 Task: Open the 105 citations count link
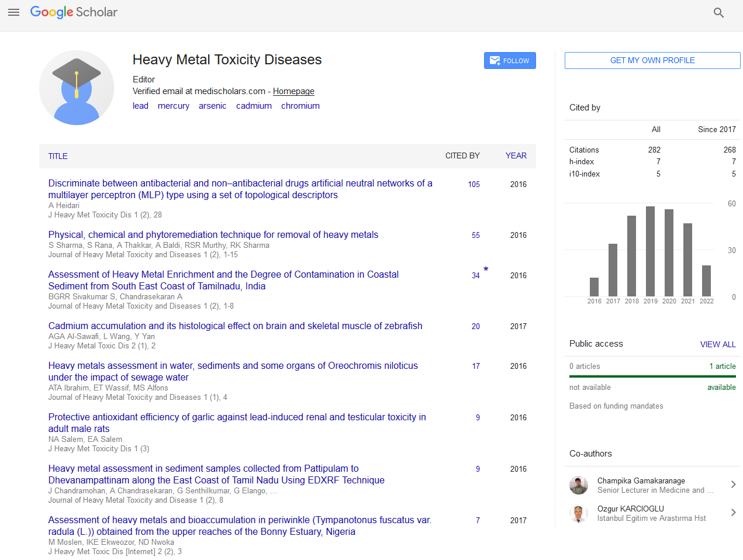pyautogui.click(x=474, y=184)
